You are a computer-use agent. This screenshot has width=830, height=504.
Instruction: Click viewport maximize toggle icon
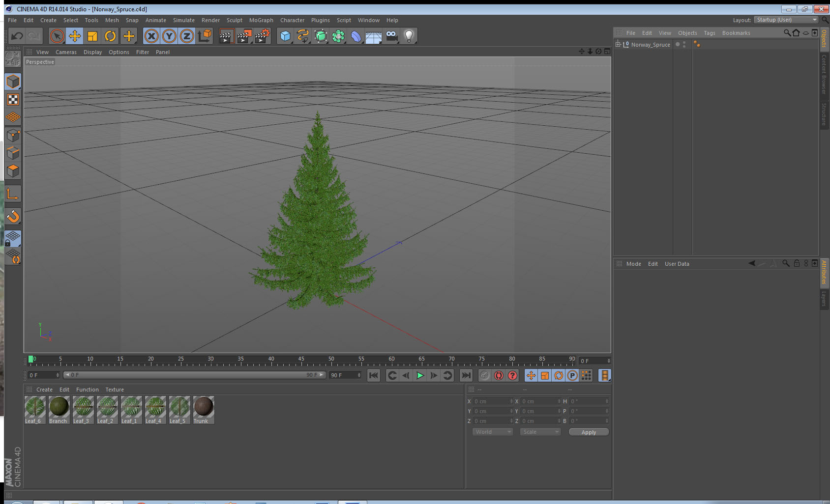[607, 51]
